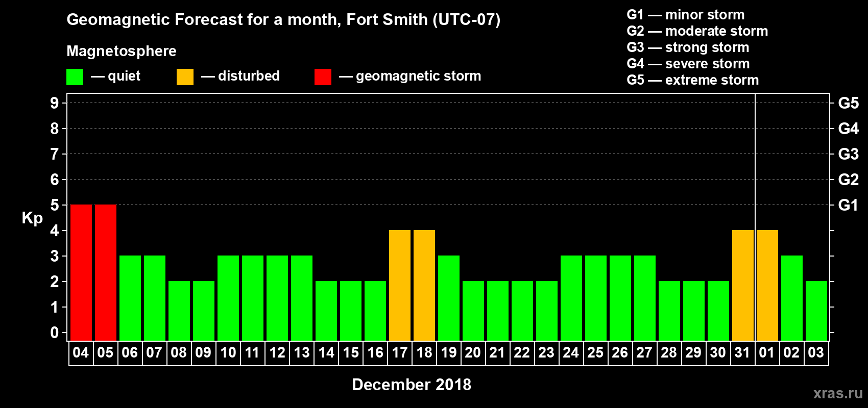Image resolution: width=868 pixels, height=408 pixels.
Task: Select the green bar for day 28
Action: [669, 311]
